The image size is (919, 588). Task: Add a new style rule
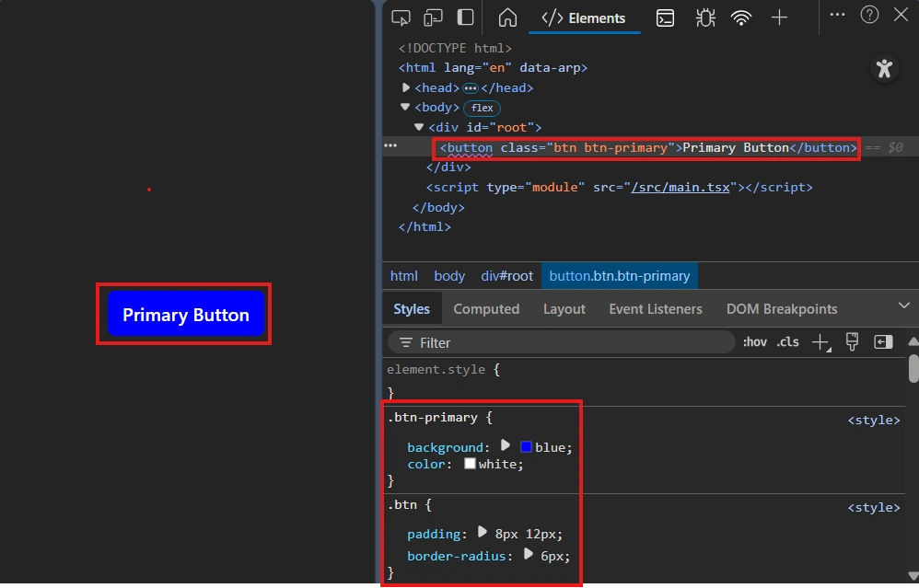[x=820, y=342]
